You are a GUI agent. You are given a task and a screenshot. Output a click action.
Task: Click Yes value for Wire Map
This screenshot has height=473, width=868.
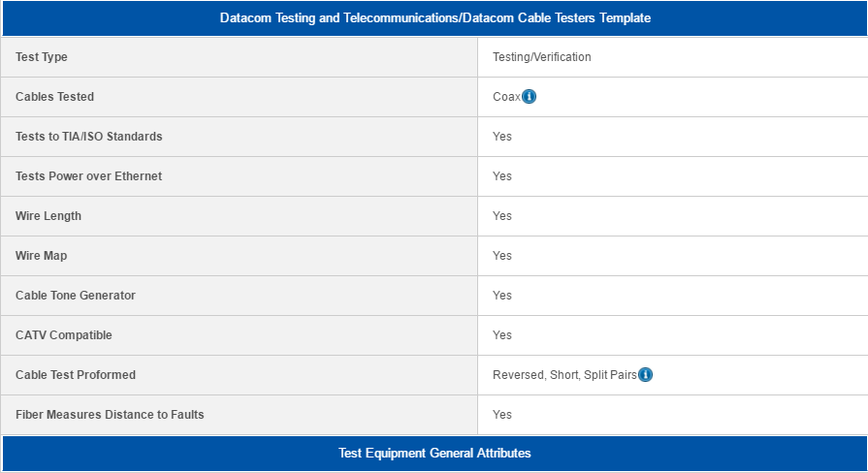[x=502, y=256]
